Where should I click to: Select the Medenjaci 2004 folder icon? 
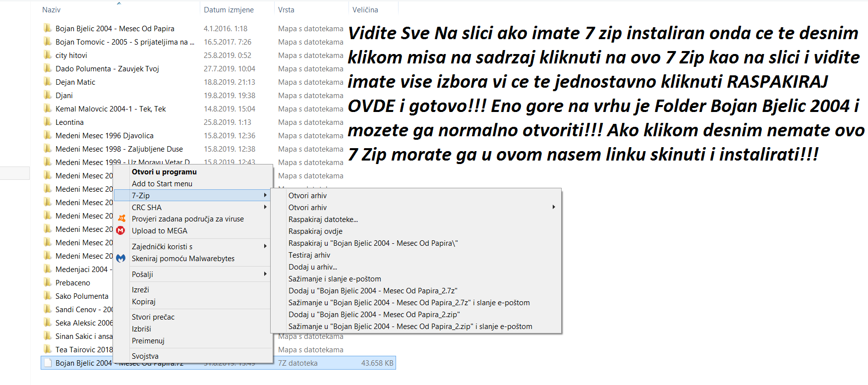pyautogui.click(x=48, y=269)
